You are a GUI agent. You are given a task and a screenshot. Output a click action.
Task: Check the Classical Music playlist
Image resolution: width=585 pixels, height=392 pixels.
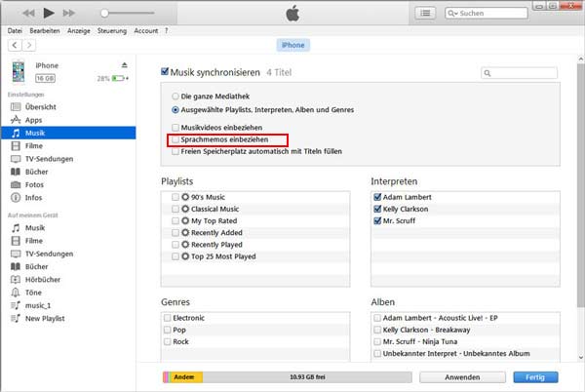coord(175,209)
